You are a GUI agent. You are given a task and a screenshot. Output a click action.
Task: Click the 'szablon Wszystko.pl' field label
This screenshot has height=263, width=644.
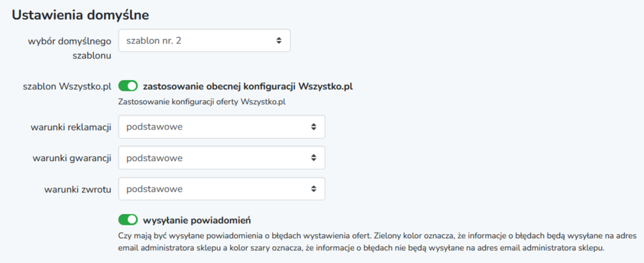(68, 87)
